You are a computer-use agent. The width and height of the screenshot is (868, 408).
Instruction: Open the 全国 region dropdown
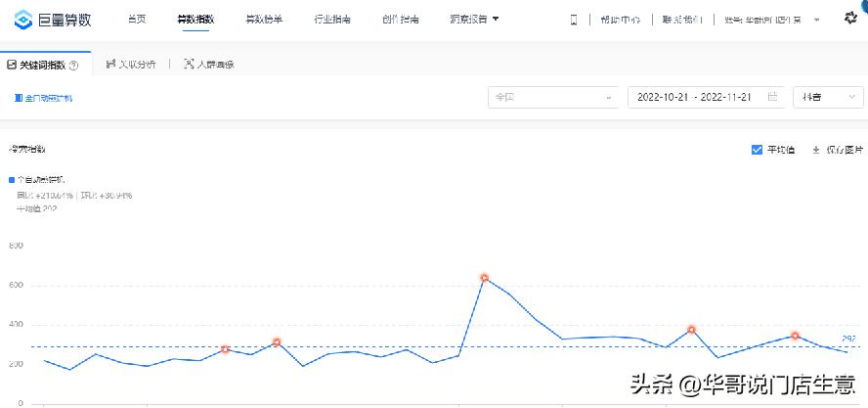553,97
